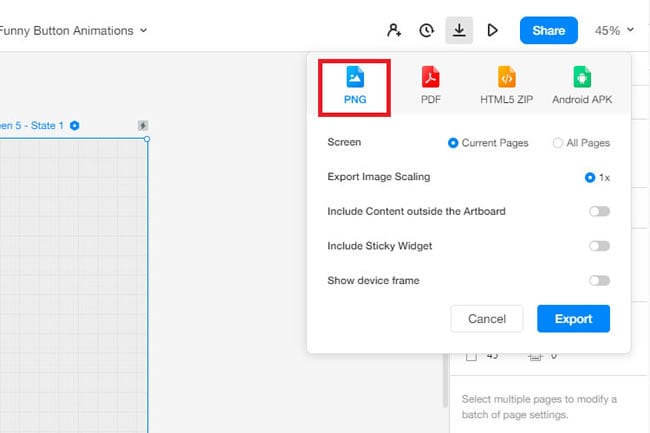Click the right panel vertical scrollbar
Viewport: 650px width, 433px height.
point(445,380)
